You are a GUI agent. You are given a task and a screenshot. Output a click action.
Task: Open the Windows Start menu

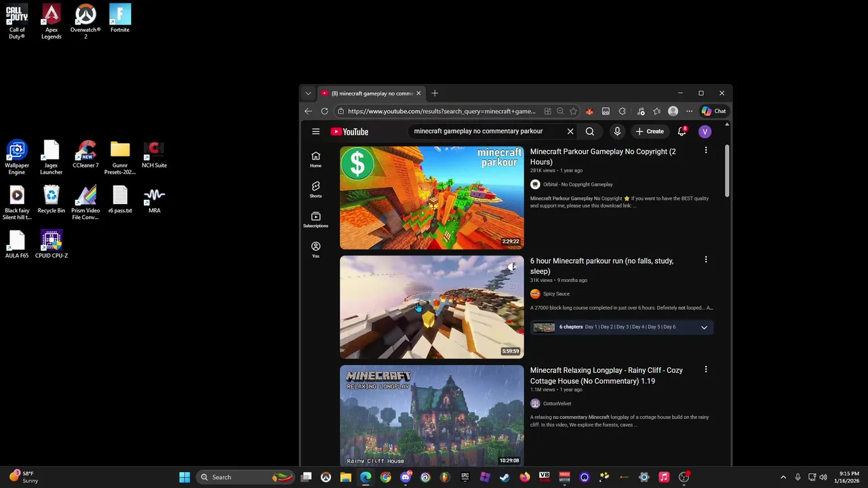point(184,477)
